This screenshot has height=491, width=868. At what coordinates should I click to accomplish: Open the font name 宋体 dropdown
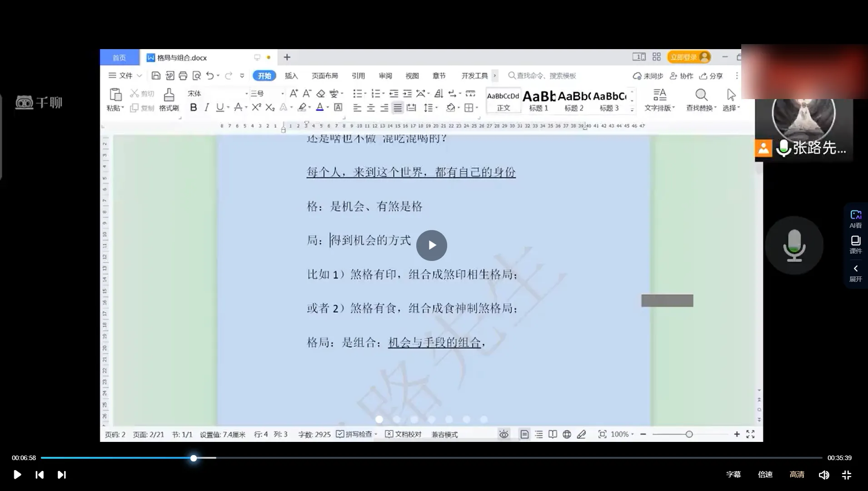click(247, 94)
